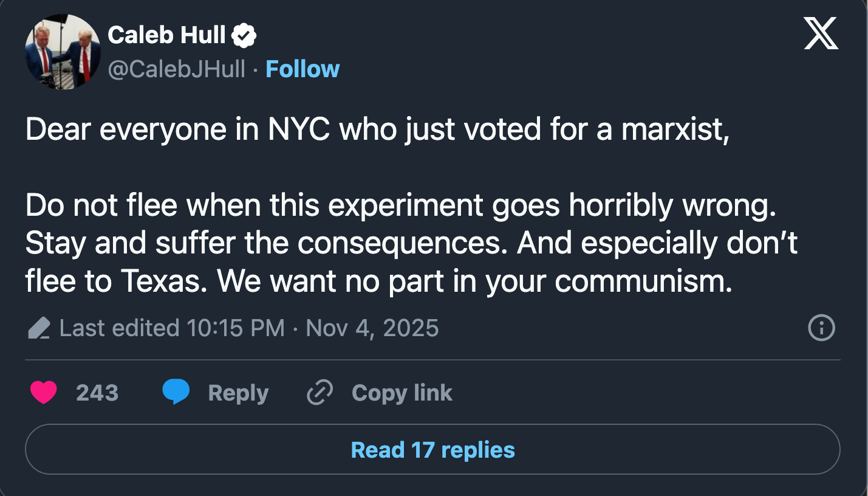Click the 243 likes count
Image resolution: width=868 pixels, height=496 pixels.
tap(97, 393)
